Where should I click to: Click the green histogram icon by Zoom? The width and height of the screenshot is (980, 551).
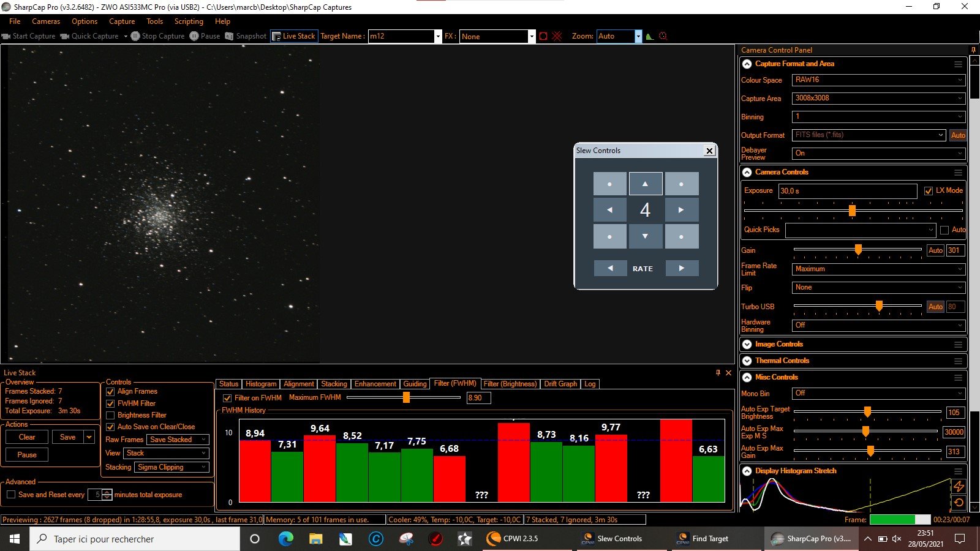pos(649,36)
